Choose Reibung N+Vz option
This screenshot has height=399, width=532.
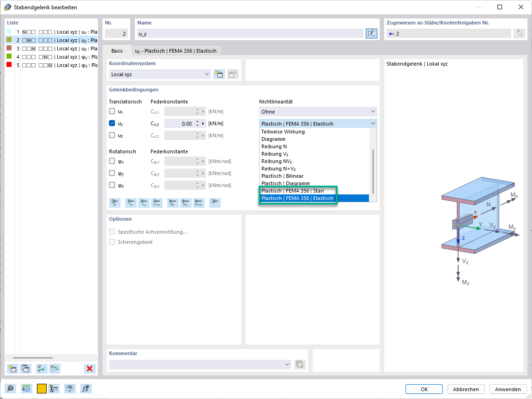tap(314, 169)
